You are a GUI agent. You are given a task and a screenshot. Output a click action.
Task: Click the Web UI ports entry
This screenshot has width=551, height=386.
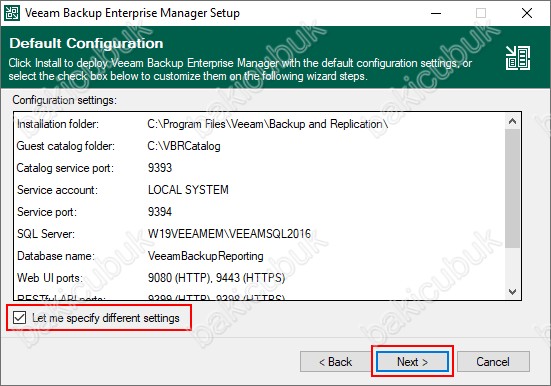[151, 278]
